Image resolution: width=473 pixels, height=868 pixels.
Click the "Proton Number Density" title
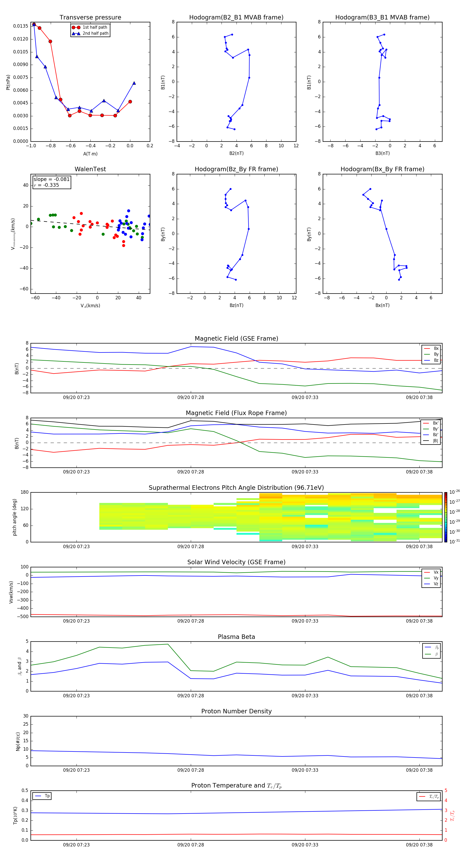point(236,711)
